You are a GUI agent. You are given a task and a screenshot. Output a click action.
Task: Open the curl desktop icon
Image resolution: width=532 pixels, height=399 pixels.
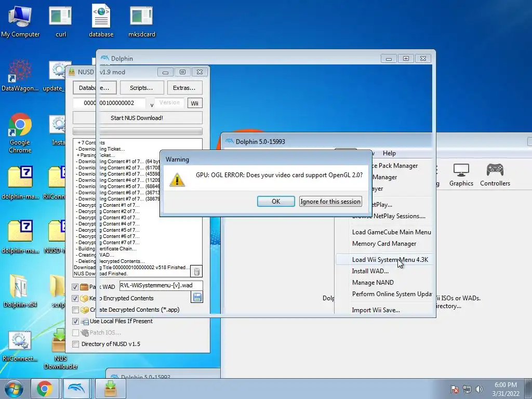[60, 21]
